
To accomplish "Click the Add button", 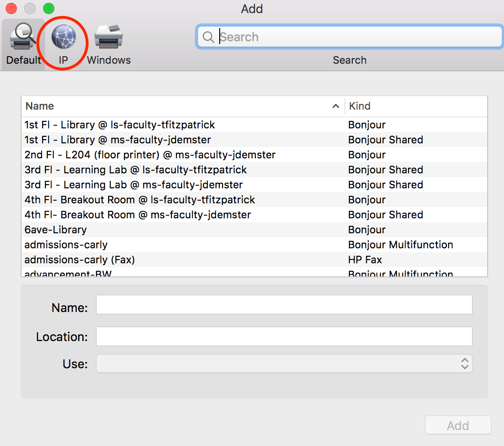I will click(457, 425).
